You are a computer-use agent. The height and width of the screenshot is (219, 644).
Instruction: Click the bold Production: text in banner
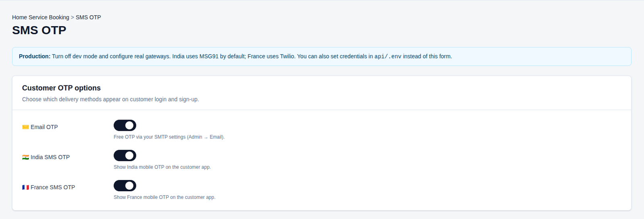35,56
